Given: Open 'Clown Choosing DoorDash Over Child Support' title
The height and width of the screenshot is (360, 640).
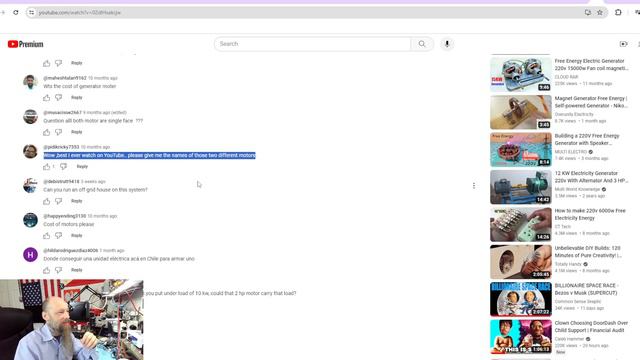Looking at the screenshot, I should tap(591, 327).
